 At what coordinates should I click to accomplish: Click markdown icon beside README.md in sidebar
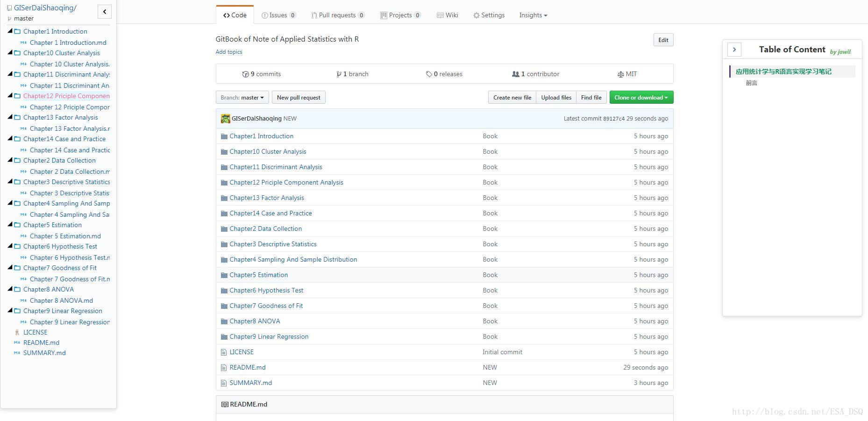click(17, 343)
